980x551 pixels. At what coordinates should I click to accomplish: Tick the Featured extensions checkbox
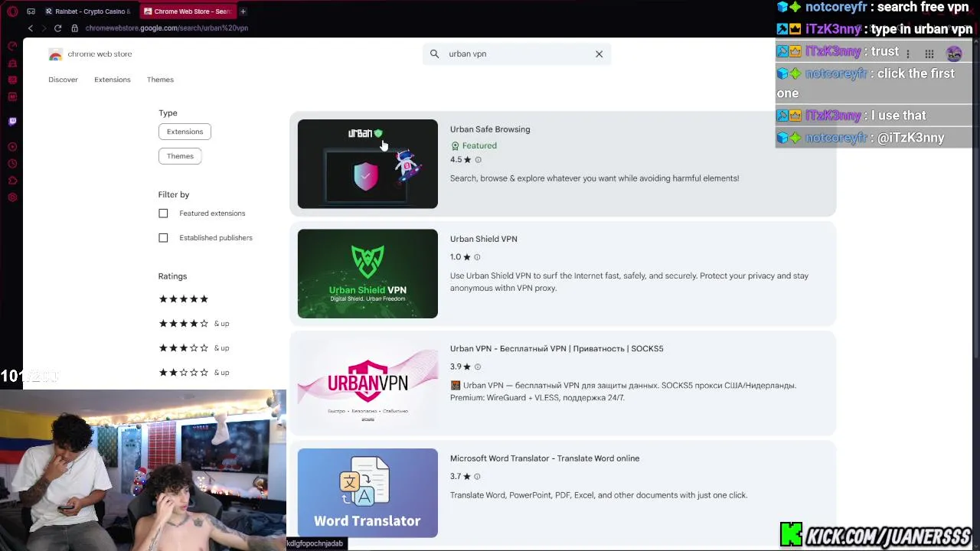(x=163, y=214)
